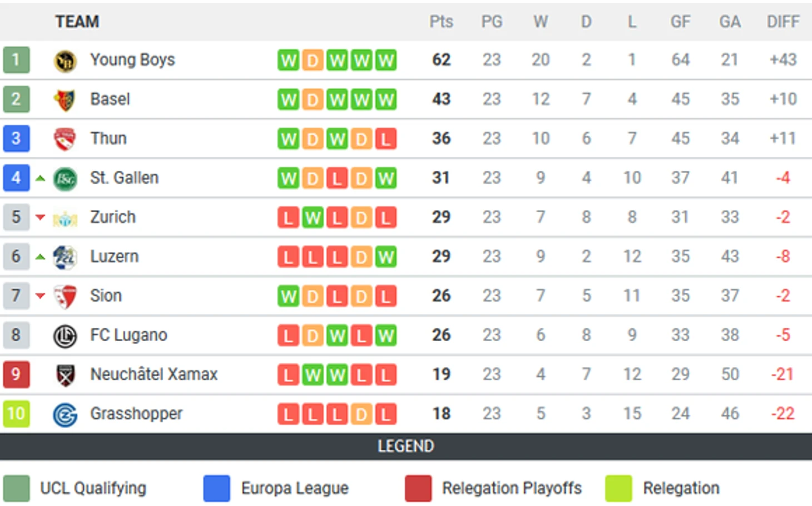Sort table by the DIFF column header
Image resolution: width=812 pixels, height=506 pixels.
click(x=783, y=22)
